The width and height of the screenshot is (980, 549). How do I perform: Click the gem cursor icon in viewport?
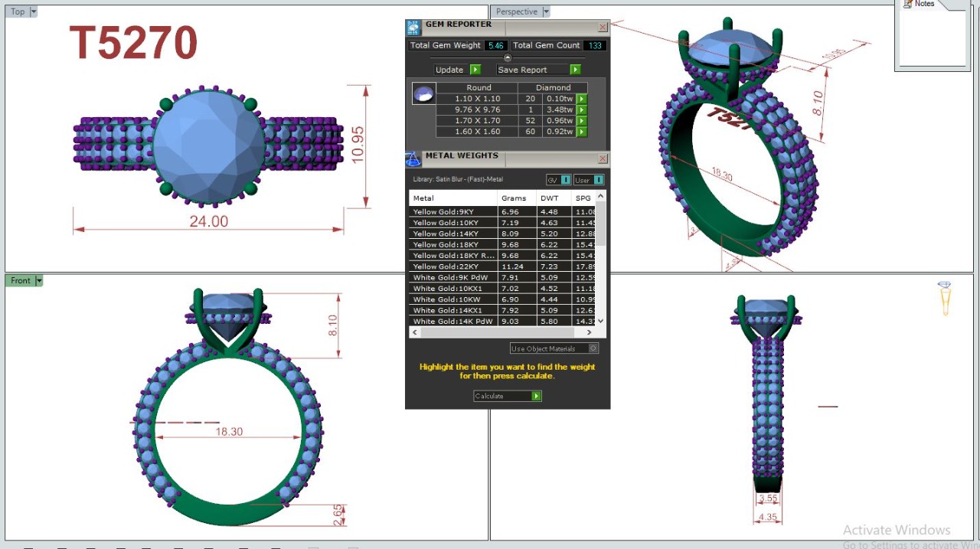946,298
